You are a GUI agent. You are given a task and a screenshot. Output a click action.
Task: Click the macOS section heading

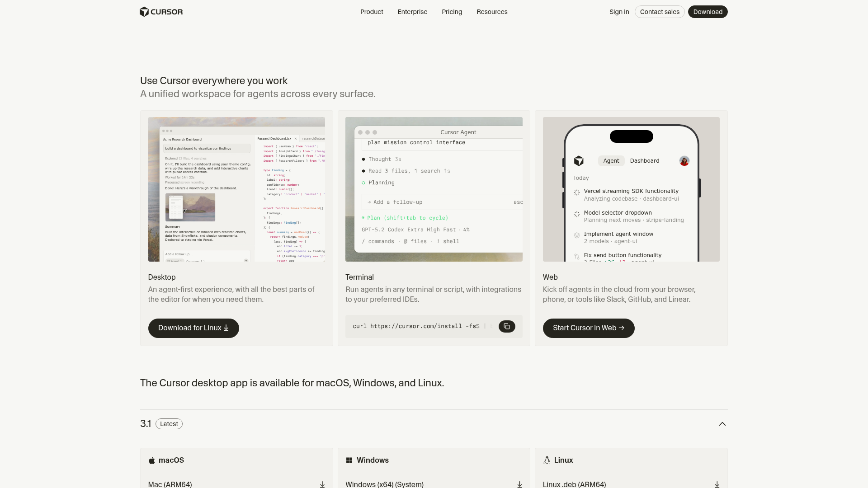pyautogui.click(x=171, y=460)
